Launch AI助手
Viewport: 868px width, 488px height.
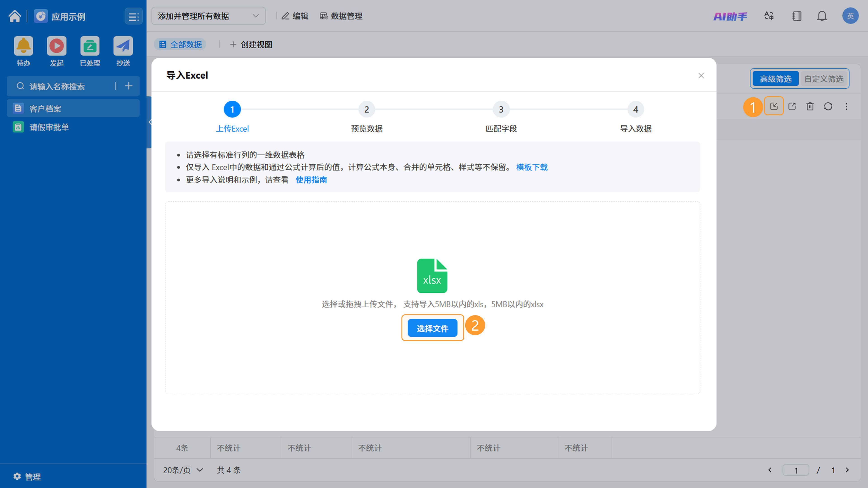pos(730,16)
